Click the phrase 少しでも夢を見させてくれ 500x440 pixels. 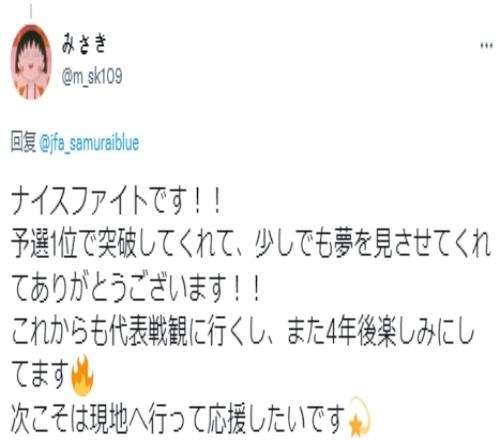click(x=373, y=244)
